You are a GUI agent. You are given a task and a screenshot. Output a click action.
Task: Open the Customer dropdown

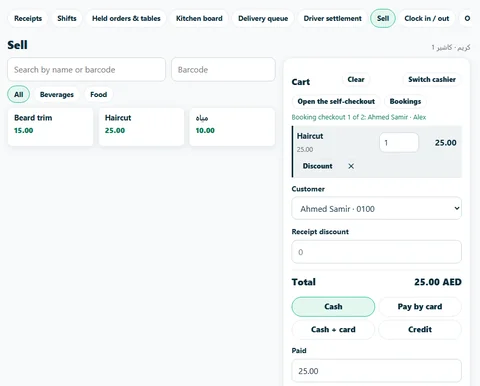pos(377,209)
